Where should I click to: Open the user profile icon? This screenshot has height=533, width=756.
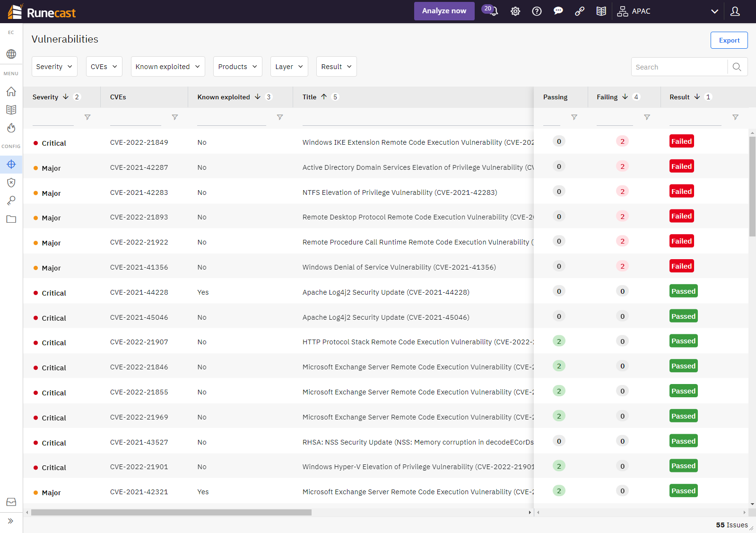[735, 11]
